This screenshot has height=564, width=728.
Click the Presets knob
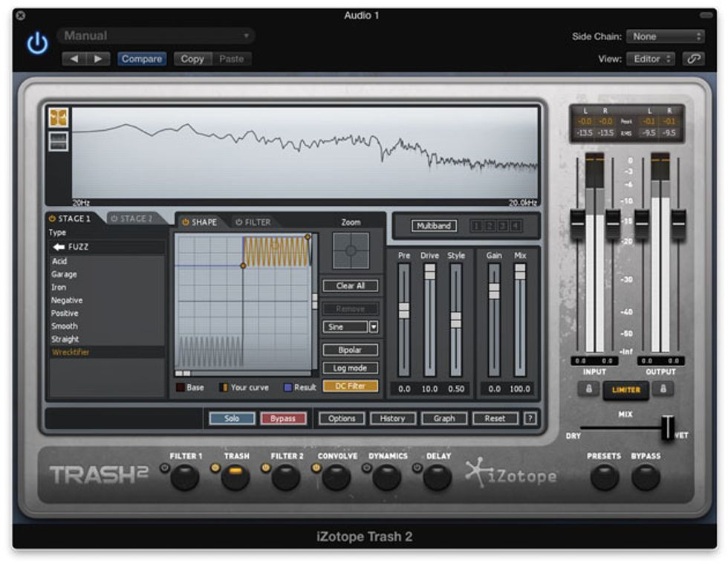604,477
